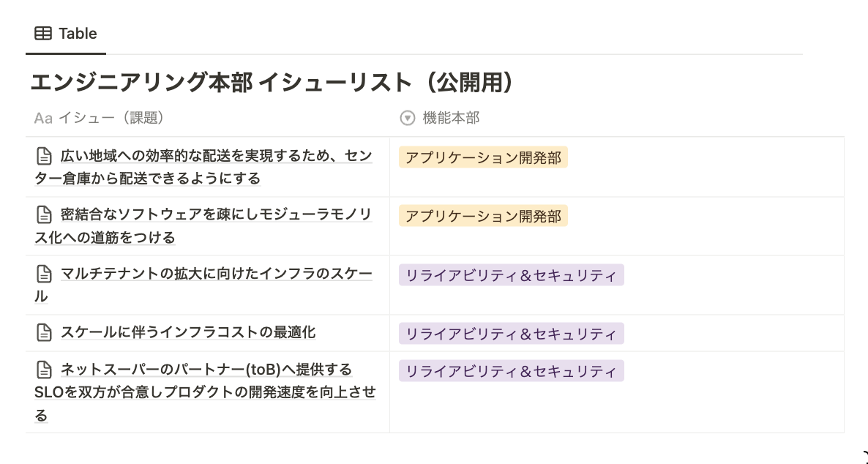868x464 pixels.
Task: Select リライアビリティ＆セキュリティ tag in マルチテナント row
Action: 511,275
